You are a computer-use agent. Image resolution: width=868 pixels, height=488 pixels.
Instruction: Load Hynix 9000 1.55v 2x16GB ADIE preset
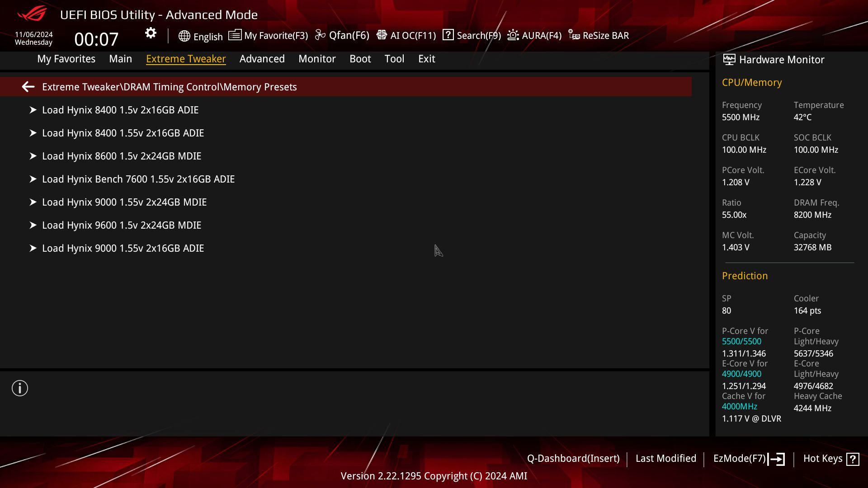pyautogui.click(x=123, y=248)
